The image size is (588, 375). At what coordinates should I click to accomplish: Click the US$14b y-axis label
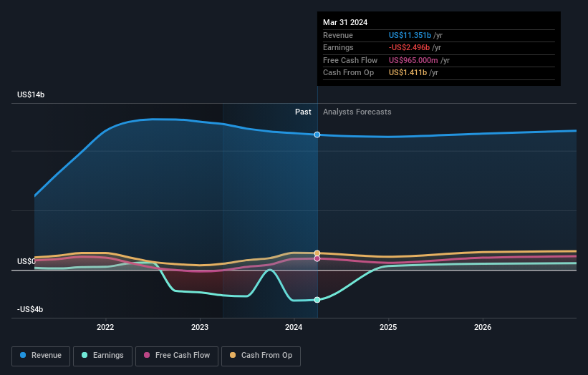[31, 94]
